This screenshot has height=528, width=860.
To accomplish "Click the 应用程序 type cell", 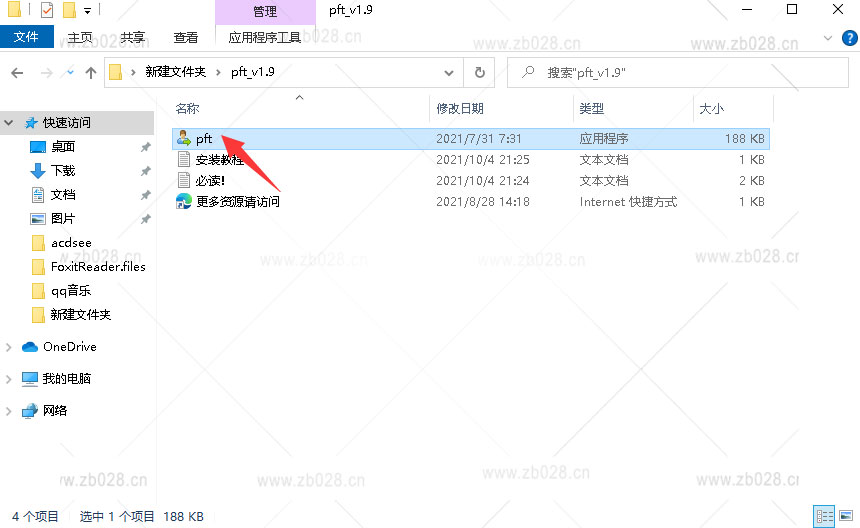I will pos(604,139).
